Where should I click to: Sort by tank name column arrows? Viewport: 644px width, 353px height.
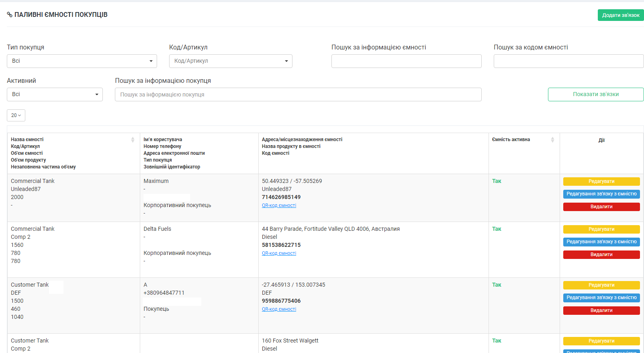click(x=133, y=140)
